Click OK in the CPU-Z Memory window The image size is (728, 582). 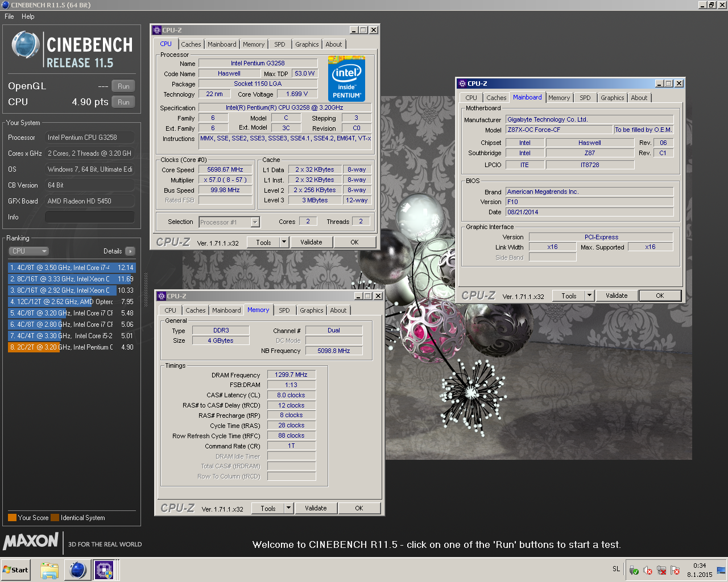[x=359, y=508]
